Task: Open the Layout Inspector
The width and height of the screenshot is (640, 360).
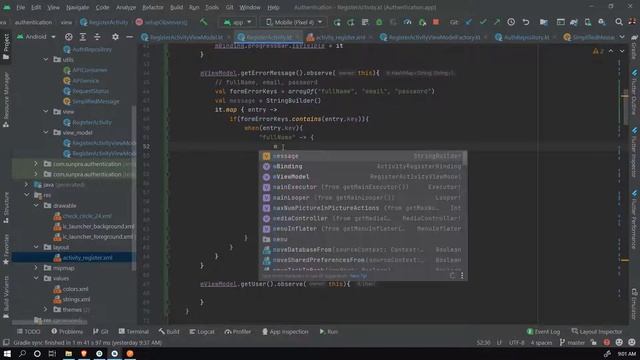Action: click(x=597, y=331)
